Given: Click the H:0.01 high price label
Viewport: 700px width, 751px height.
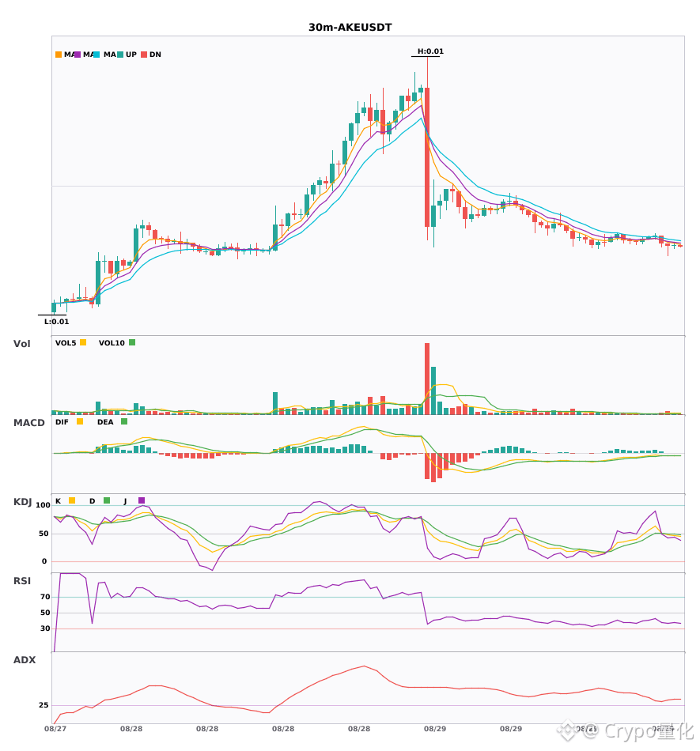Looking at the screenshot, I should 430,51.
